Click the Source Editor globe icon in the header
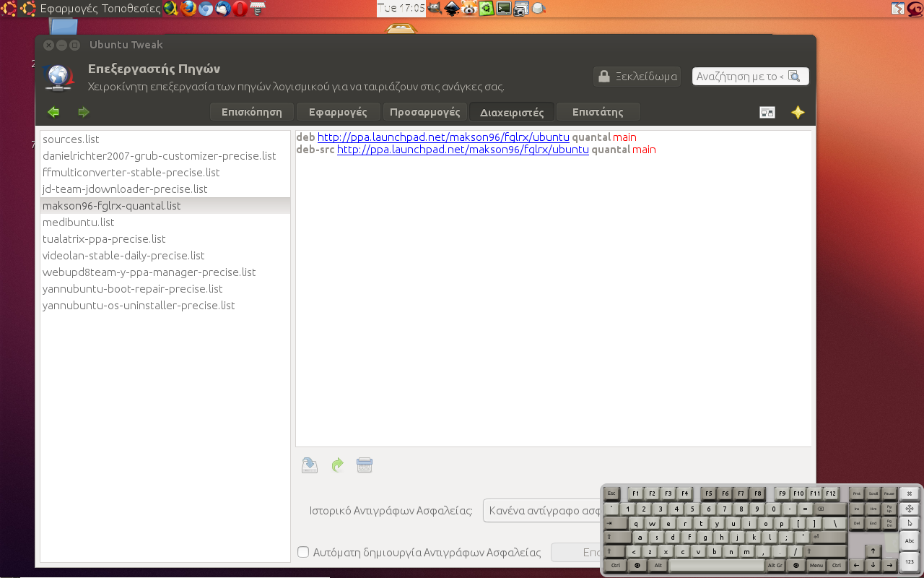This screenshot has width=924, height=578. pos(58,77)
